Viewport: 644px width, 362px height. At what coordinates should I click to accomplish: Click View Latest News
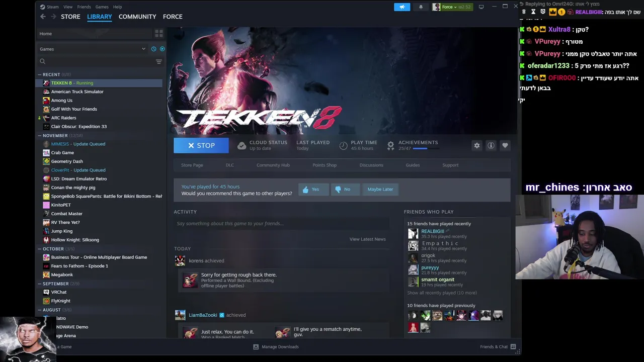tap(367, 239)
